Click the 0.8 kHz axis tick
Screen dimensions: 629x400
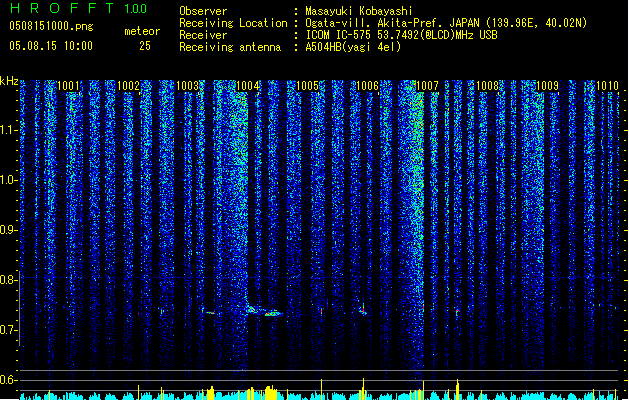click(x=9, y=280)
